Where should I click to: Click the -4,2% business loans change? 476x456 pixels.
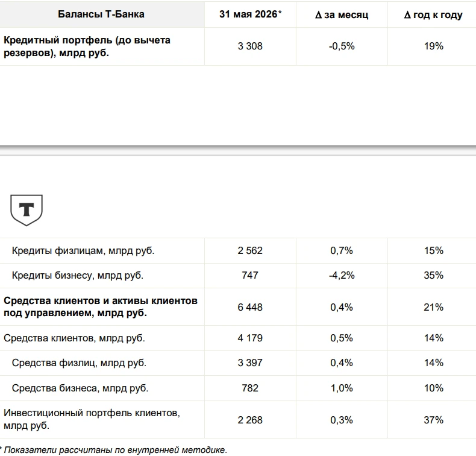coord(342,275)
